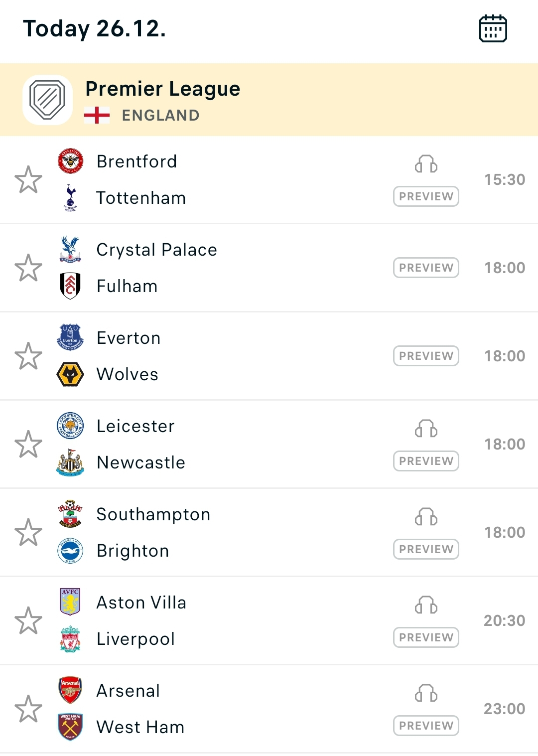Screen dimensions: 538x756
Task: Star the Crystal Palace vs Fulham match
Action: point(28,268)
